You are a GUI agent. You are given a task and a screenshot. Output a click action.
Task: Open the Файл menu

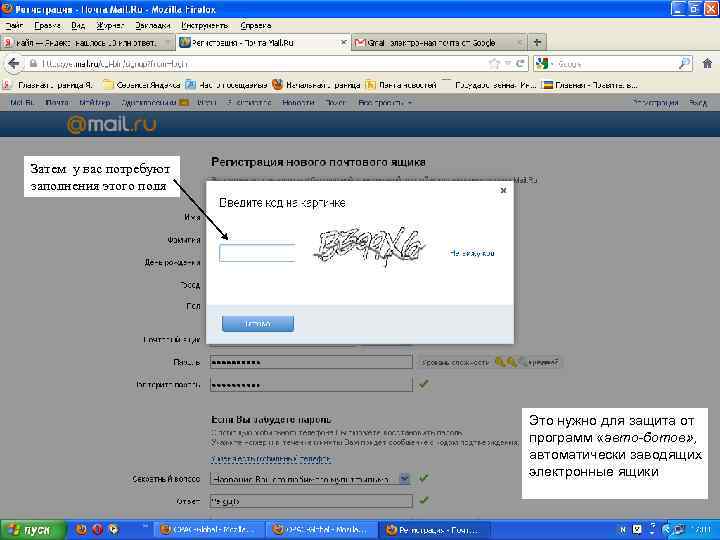tap(14, 26)
